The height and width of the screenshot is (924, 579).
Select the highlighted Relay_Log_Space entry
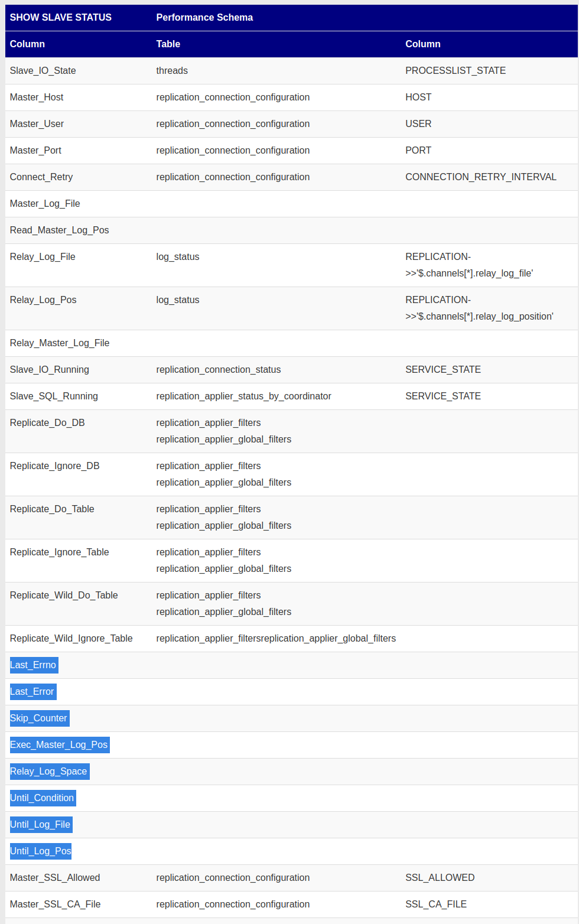(x=49, y=772)
